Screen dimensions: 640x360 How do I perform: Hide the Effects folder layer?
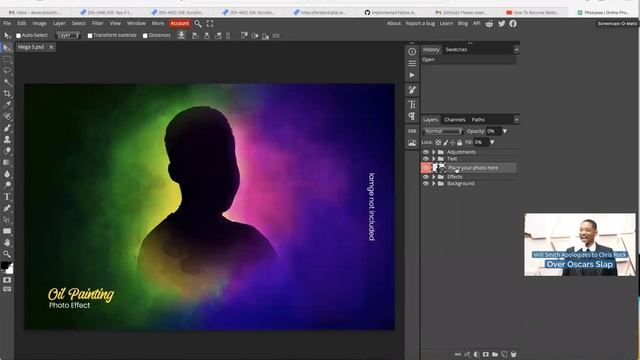tap(426, 177)
